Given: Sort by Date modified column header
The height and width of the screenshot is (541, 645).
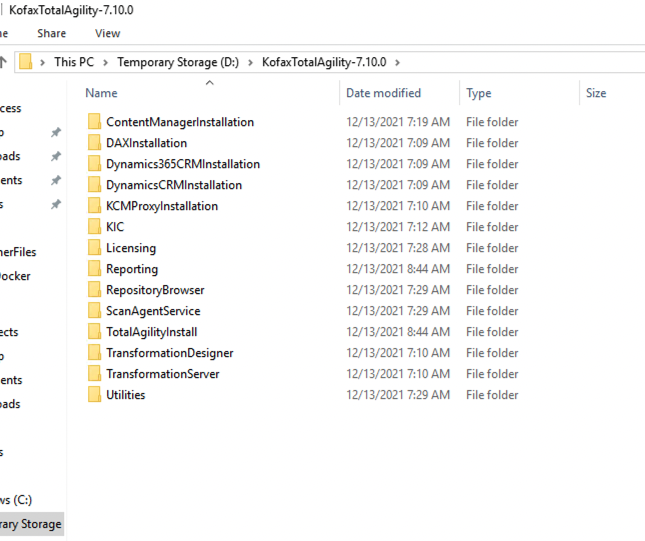Looking at the screenshot, I should [x=383, y=93].
